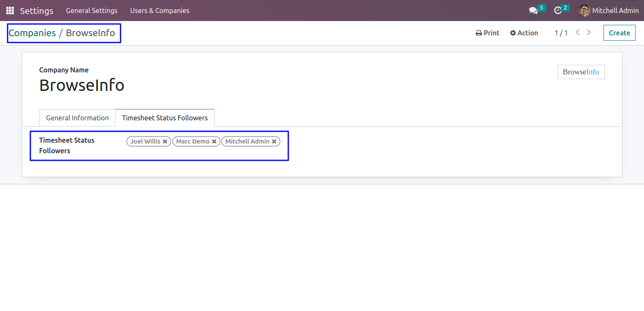Open the General Settings menu
Screen dimensions: 644x311
pyautogui.click(x=91, y=11)
